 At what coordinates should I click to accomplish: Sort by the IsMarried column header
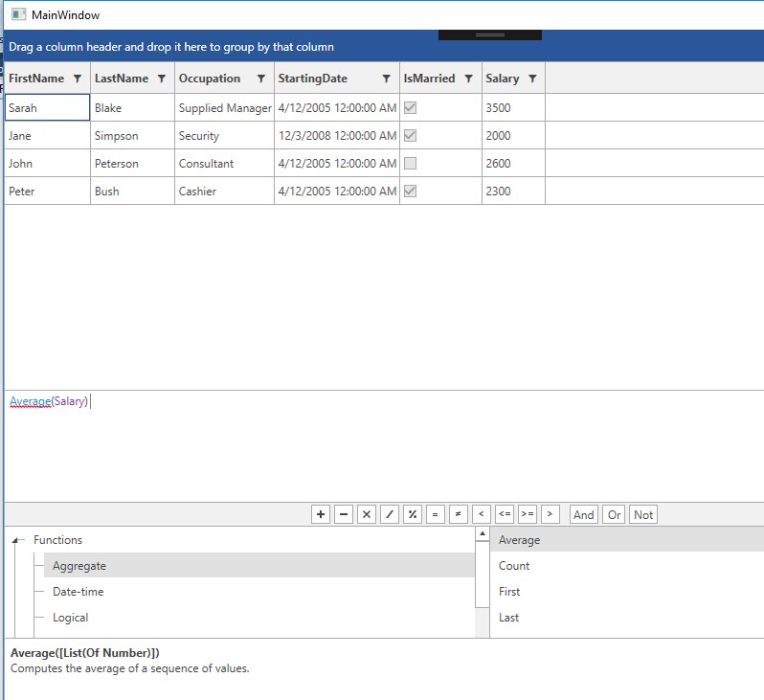pyautogui.click(x=429, y=79)
